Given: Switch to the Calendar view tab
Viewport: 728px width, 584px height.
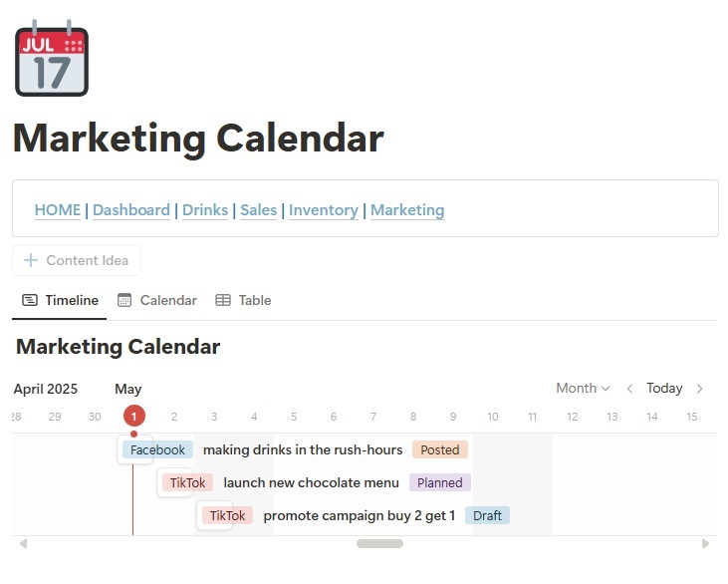Looking at the screenshot, I should [157, 300].
